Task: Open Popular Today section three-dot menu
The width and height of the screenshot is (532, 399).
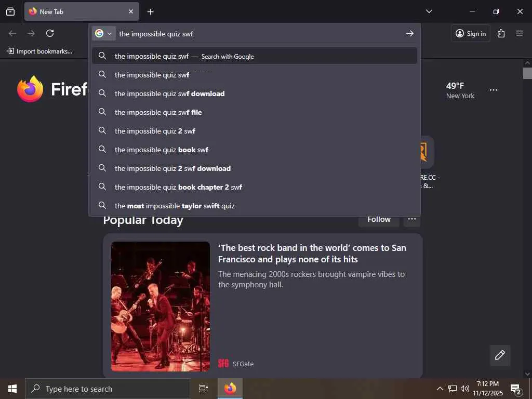Action: tap(412, 220)
